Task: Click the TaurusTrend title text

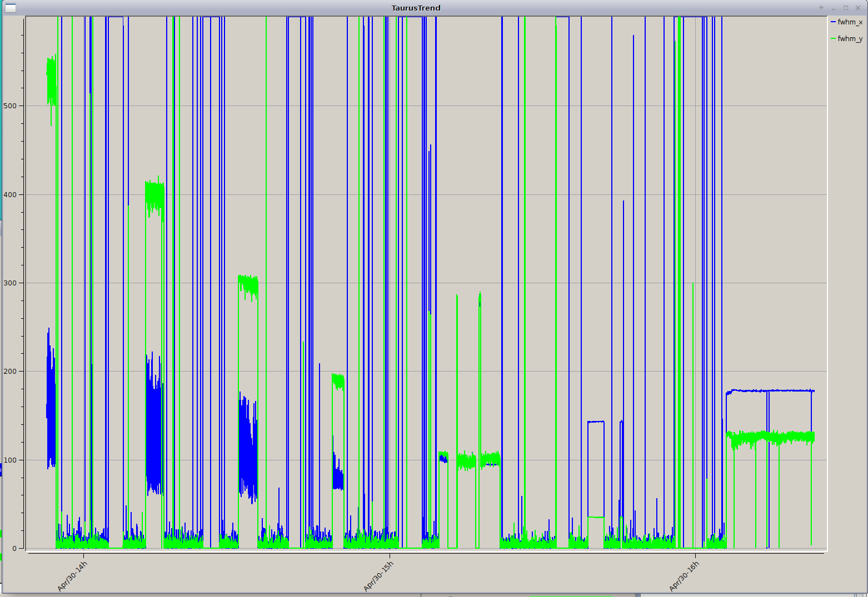Action: 416,8
